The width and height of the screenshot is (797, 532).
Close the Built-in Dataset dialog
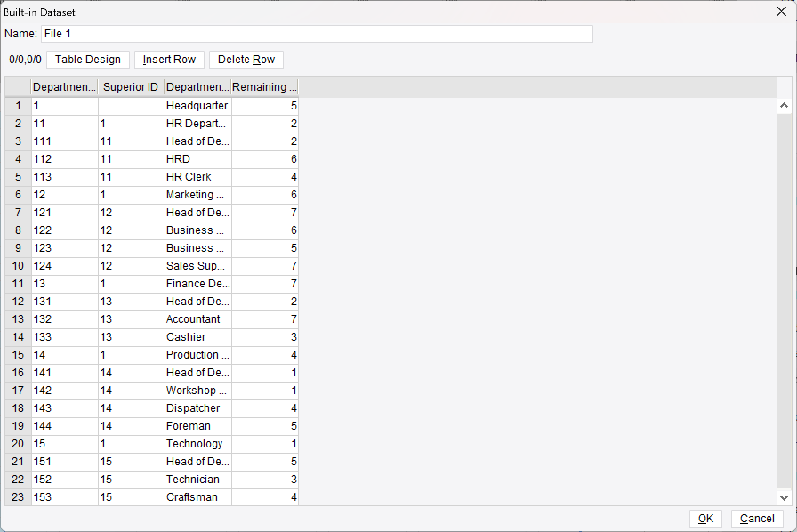[781, 12]
